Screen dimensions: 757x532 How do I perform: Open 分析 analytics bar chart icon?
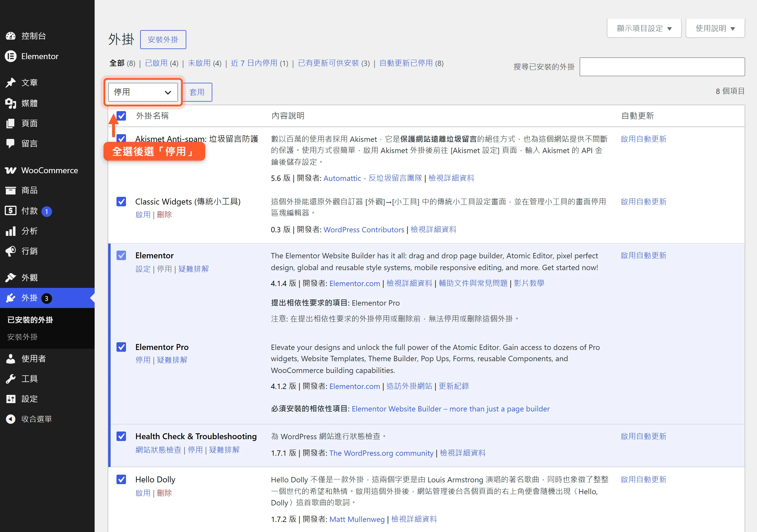click(11, 231)
